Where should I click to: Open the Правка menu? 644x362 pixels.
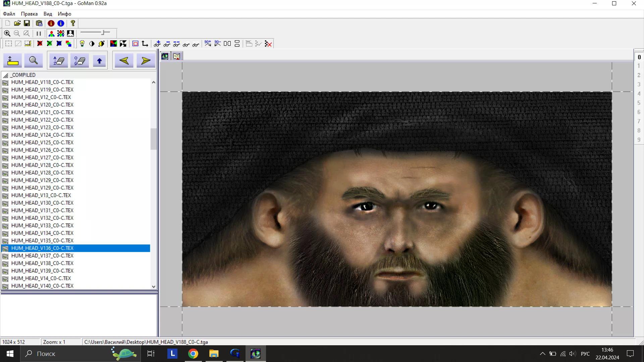(29, 14)
